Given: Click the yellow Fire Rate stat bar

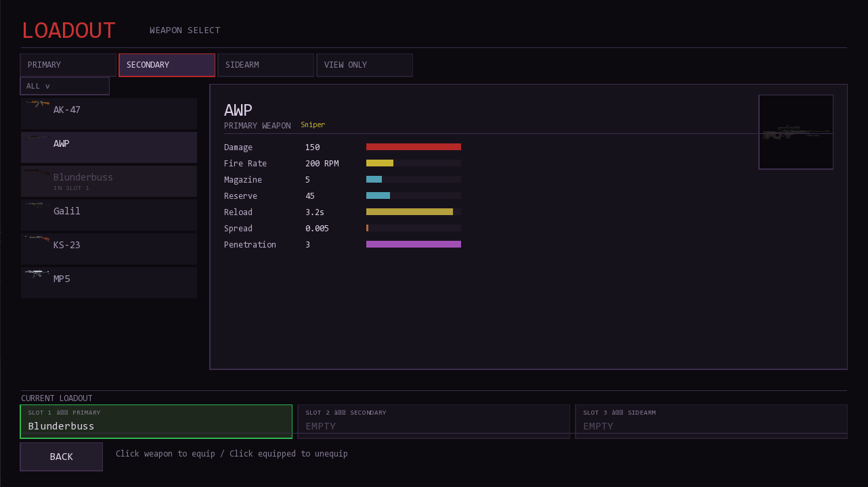Looking at the screenshot, I should (414, 163).
